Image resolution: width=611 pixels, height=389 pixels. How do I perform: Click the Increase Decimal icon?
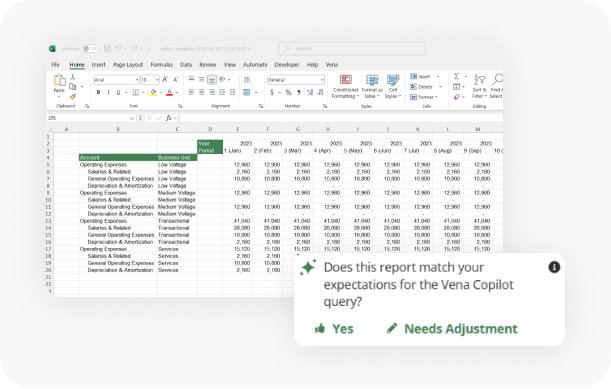tap(310, 92)
